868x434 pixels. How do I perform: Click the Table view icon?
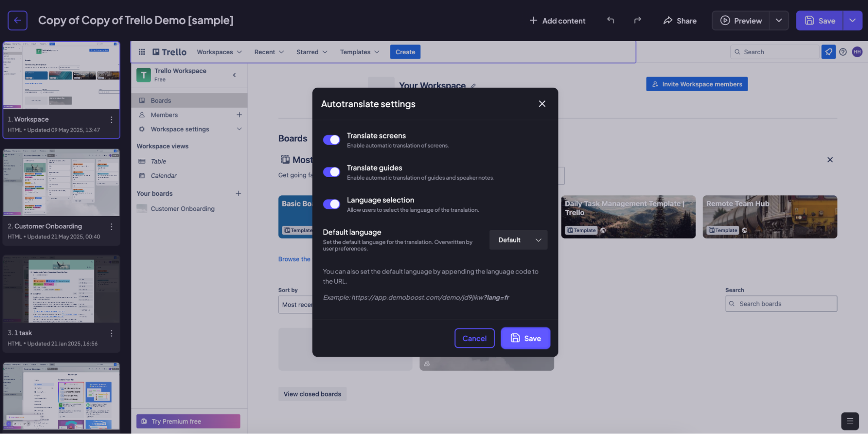click(x=142, y=161)
